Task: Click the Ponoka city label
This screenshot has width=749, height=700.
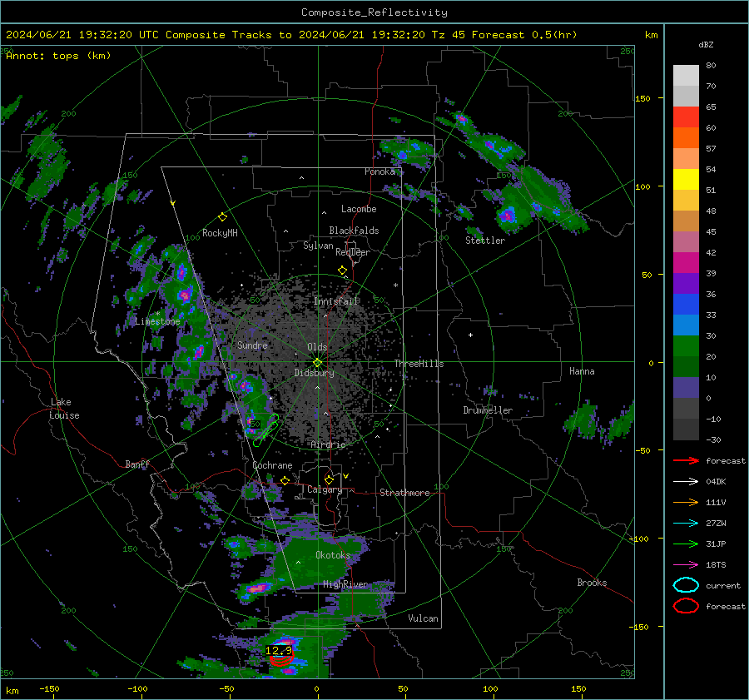Action: (379, 171)
